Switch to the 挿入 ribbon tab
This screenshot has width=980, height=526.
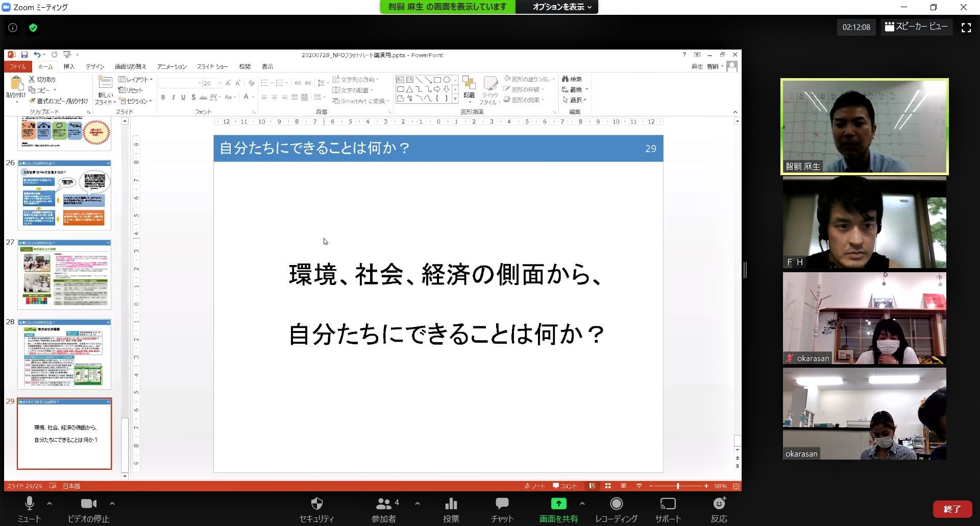pos(69,66)
